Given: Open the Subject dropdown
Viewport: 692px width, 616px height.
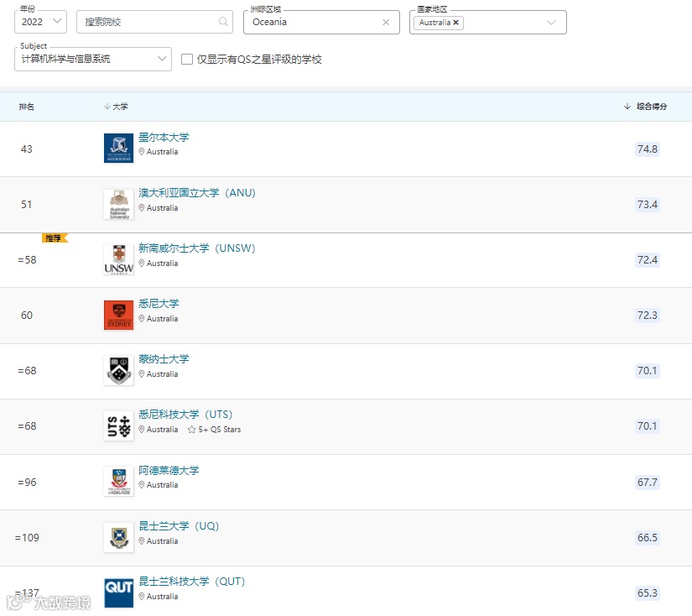Looking at the screenshot, I should (92, 60).
